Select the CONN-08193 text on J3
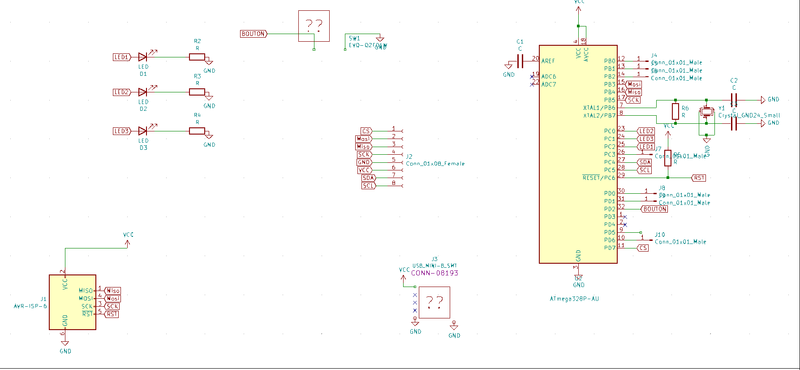 point(434,273)
